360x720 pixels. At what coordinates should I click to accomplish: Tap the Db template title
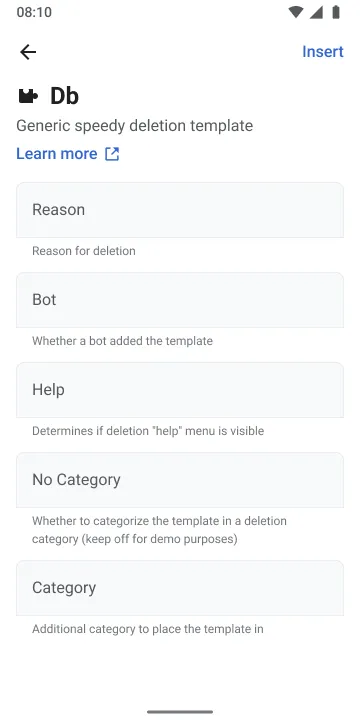[64, 96]
